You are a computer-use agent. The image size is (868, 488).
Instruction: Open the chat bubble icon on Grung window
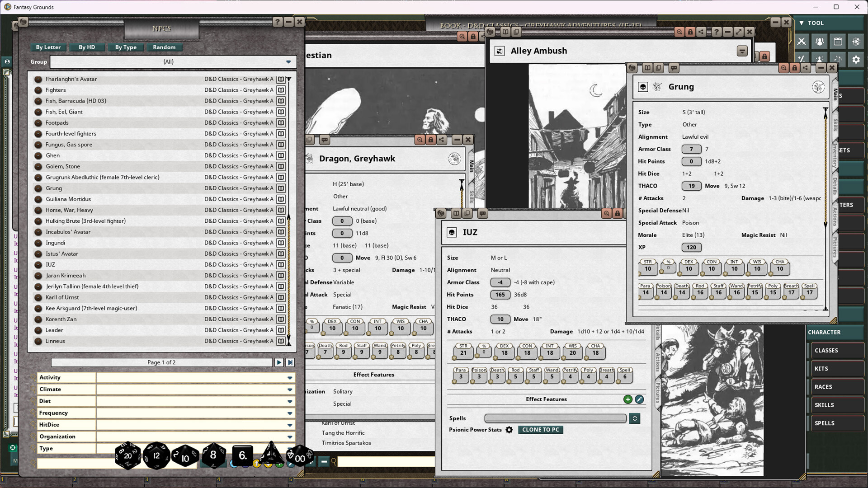[674, 68]
